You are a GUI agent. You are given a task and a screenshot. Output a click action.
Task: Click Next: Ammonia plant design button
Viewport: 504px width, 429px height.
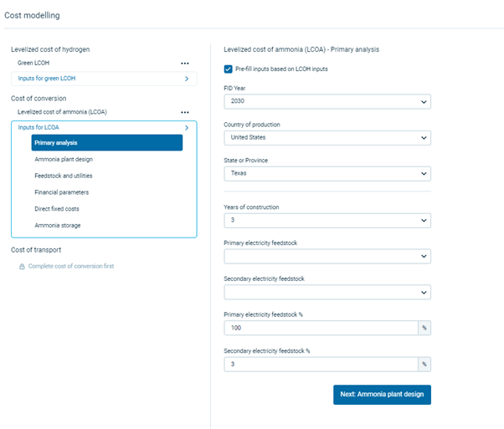pyautogui.click(x=382, y=394)
